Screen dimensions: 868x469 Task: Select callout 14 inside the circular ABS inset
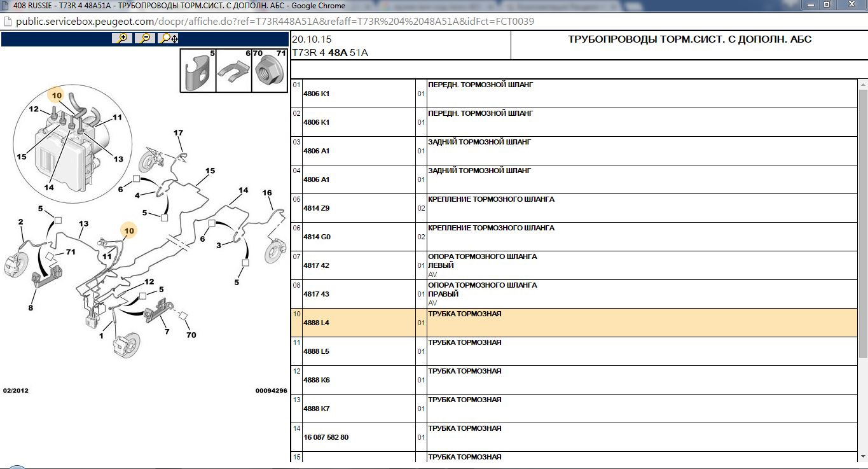49,187
